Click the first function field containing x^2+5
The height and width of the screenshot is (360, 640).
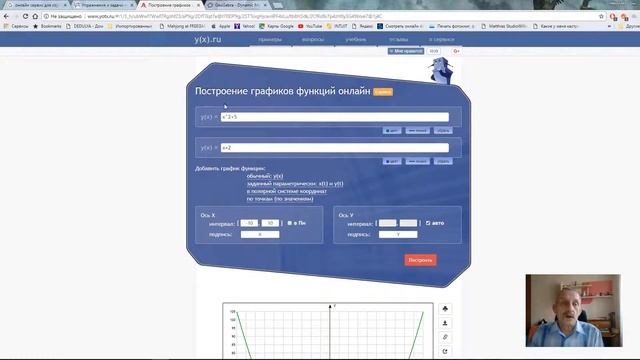tap(335, 117)
